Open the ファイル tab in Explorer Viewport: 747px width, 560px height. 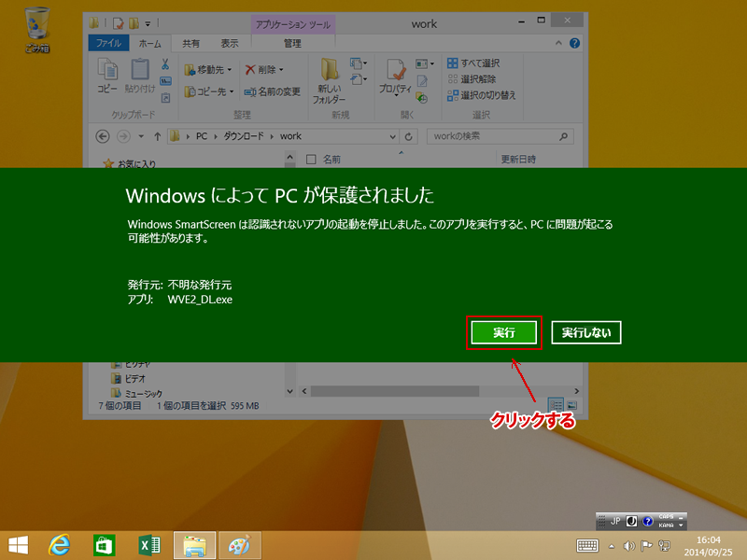pos(108,43)
